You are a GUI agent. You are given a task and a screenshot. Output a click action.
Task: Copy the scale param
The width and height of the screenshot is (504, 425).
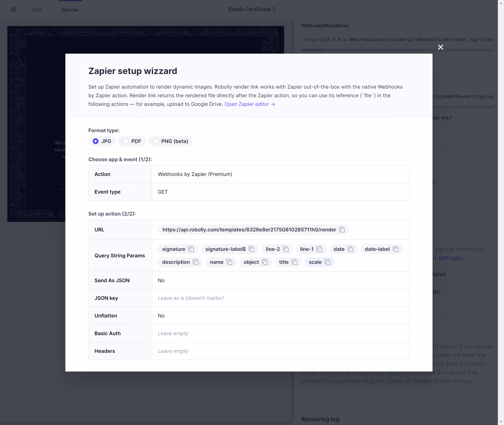click(327, 262)
